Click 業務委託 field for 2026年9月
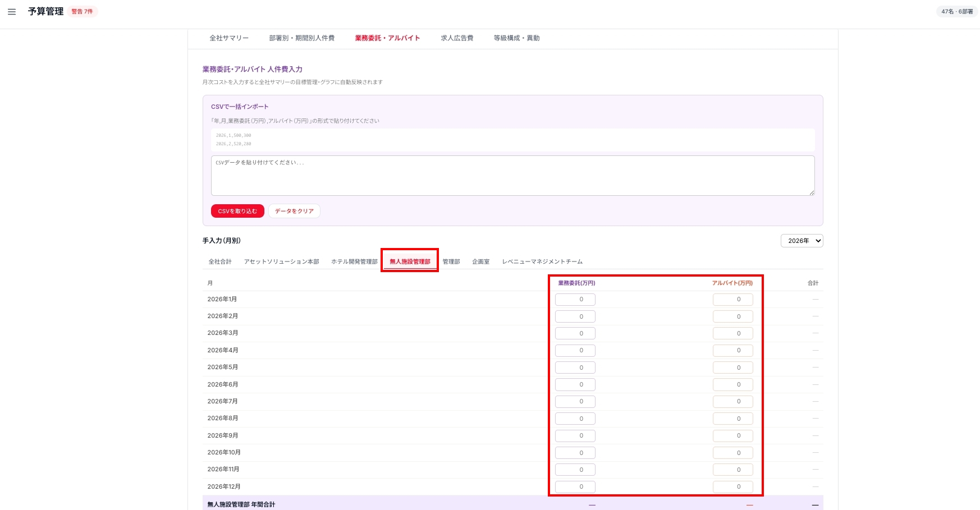This screenshot has height=510, width=980. tap(575, 436)
